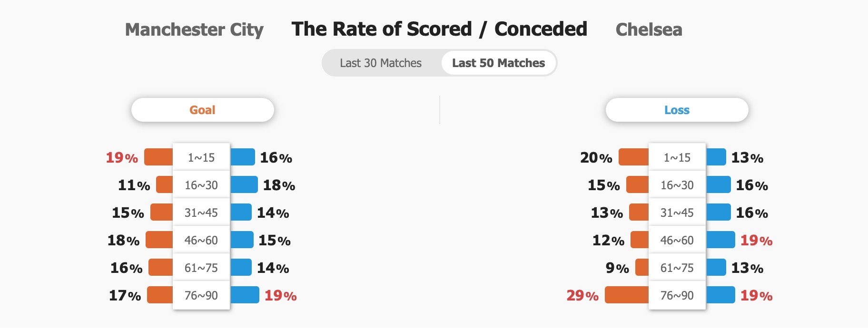Click the 1~15 interval label under Goal
Image resolution: width=868 pixels, height=329 pixels.
(201, 157)
